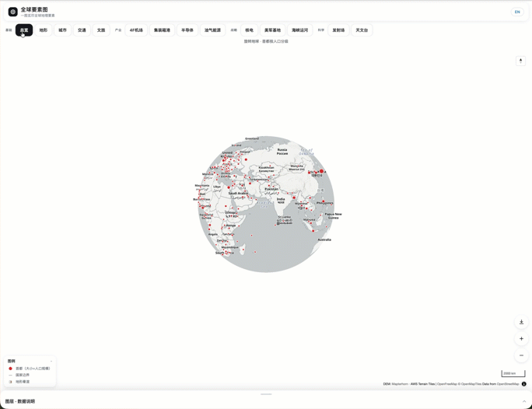Click the 全球要素图 app title
The height and width of the screenshot is (409, 532).
coord(34,9)
